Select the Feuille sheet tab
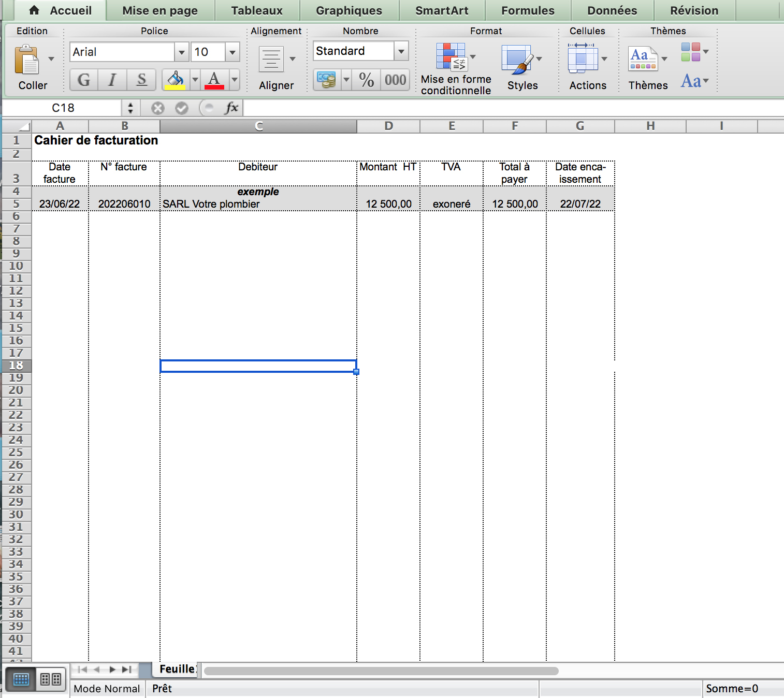The width and height of the screenshot is (784, 698). [x=177, y=669]
